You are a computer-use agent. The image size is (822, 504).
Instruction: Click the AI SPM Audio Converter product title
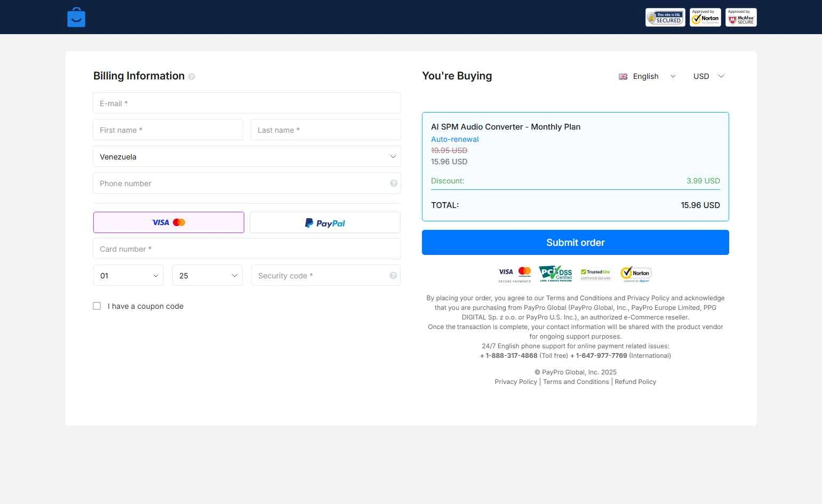(506, 127)
